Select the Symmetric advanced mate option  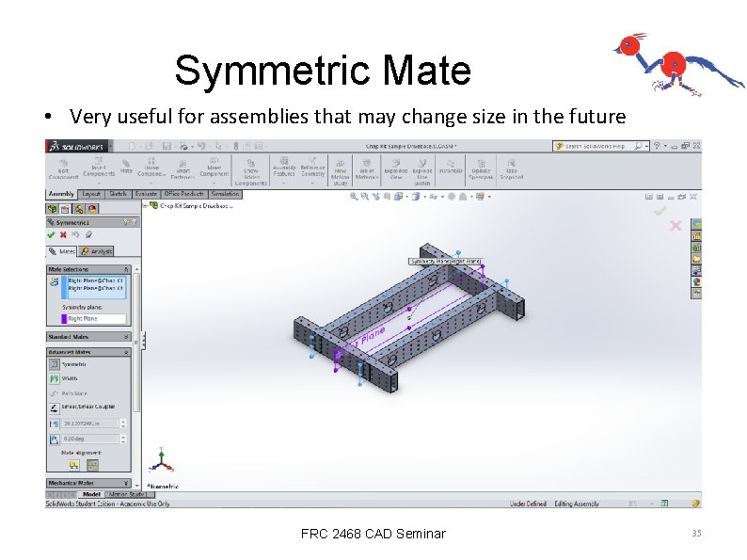coord(55,364)
